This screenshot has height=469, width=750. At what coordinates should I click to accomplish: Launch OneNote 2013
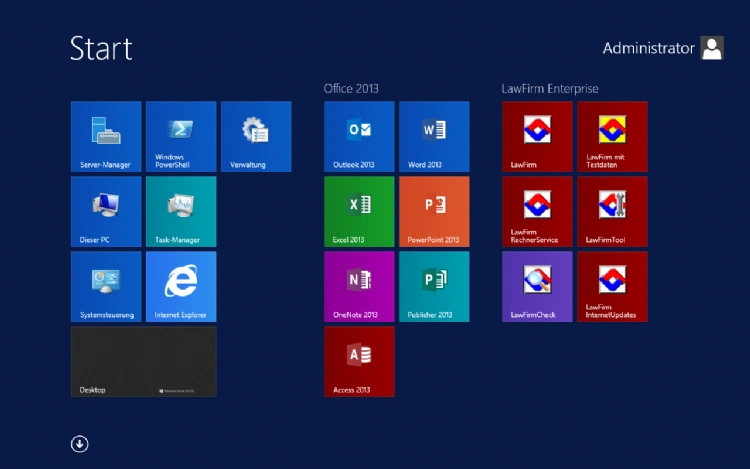point(359,286)
